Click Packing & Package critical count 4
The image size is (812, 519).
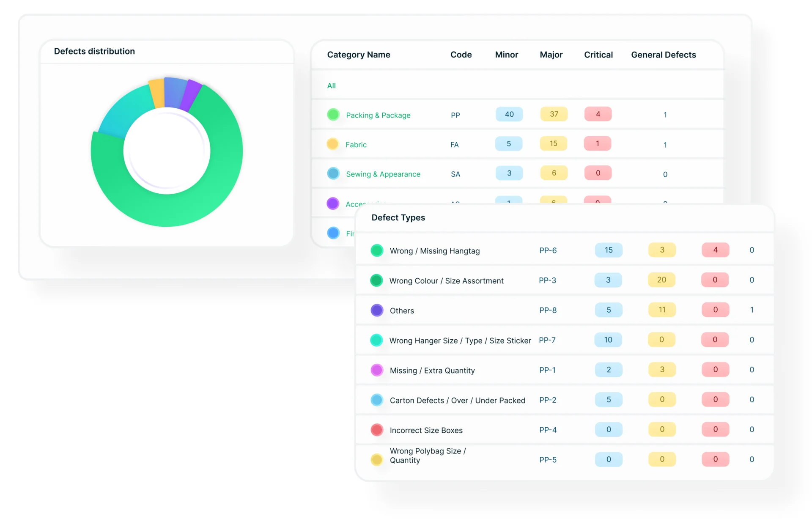click(x=598, y=114)
